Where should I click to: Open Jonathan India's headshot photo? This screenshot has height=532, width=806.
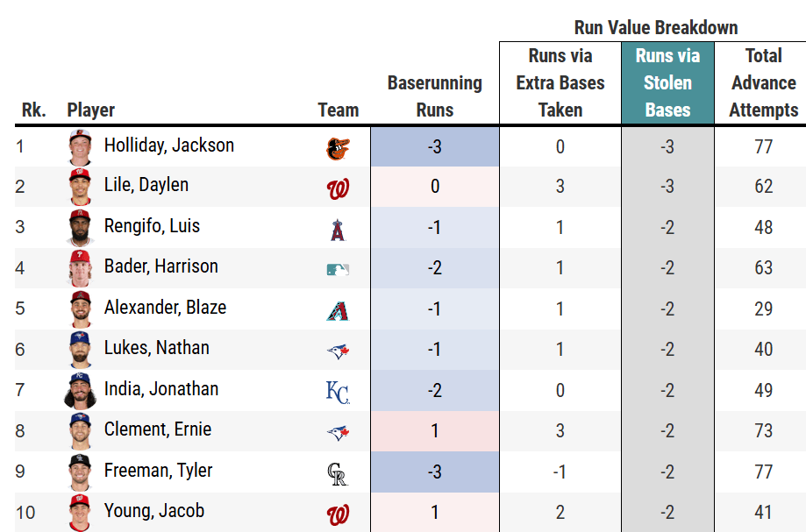(80, 391)
